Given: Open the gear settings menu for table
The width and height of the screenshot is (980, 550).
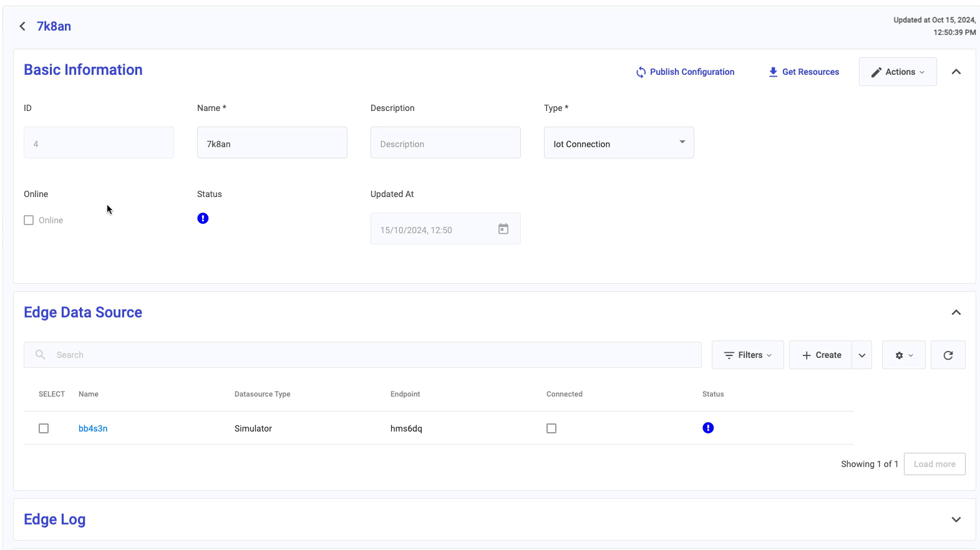Looking at the screenshot, I should 903,355.
